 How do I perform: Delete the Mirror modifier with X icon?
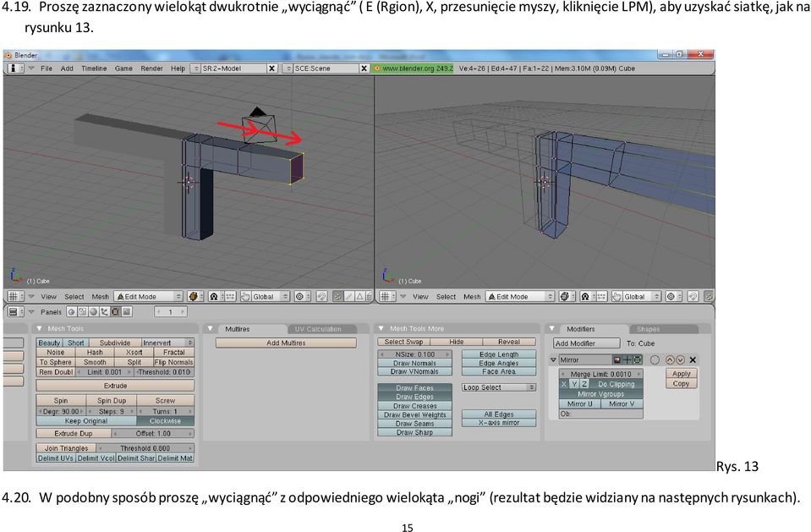click(693, 359)
